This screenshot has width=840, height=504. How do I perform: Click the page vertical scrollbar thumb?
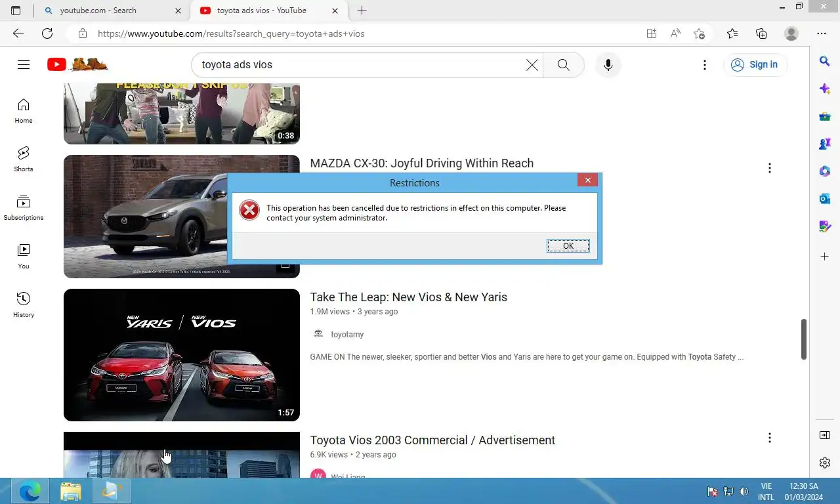803,339
